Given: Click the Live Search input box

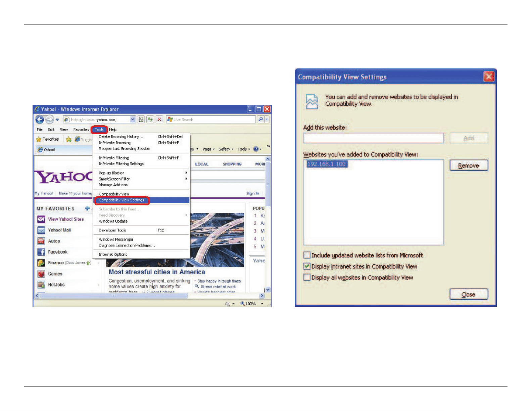Looking at the screenshot, I should pyautogui.click(x=211, y=119).
